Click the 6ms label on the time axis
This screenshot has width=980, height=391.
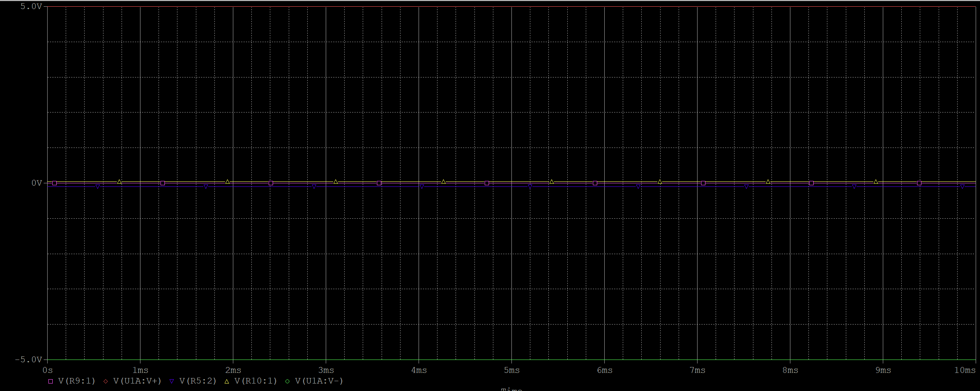pyautogui.click(x=605, y=370)
